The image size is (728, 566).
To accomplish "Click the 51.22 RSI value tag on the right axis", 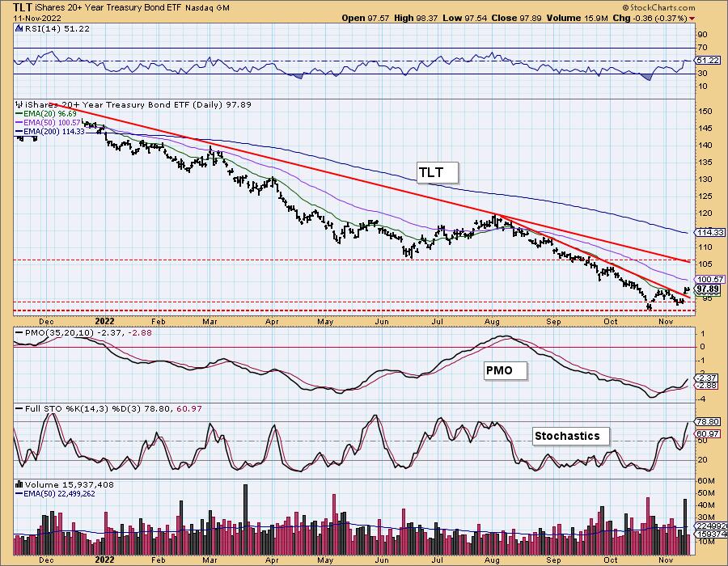I will [708, 61].
